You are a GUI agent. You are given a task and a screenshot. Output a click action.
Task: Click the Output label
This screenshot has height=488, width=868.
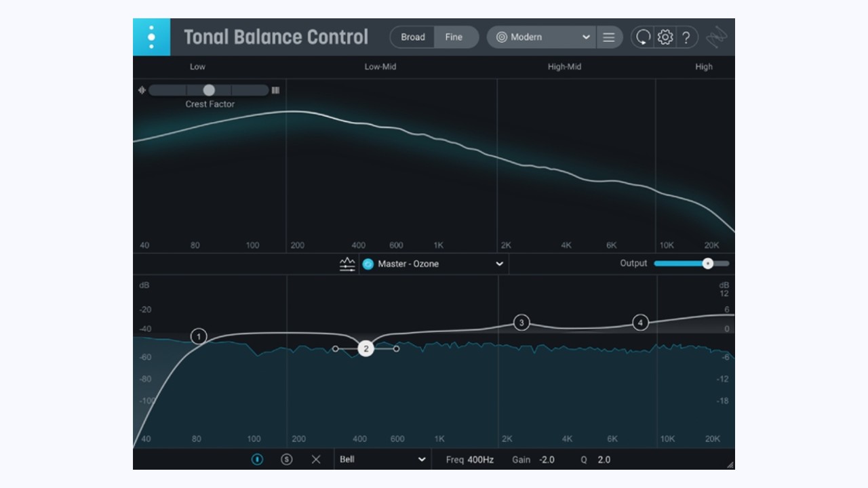click(633, 263)
